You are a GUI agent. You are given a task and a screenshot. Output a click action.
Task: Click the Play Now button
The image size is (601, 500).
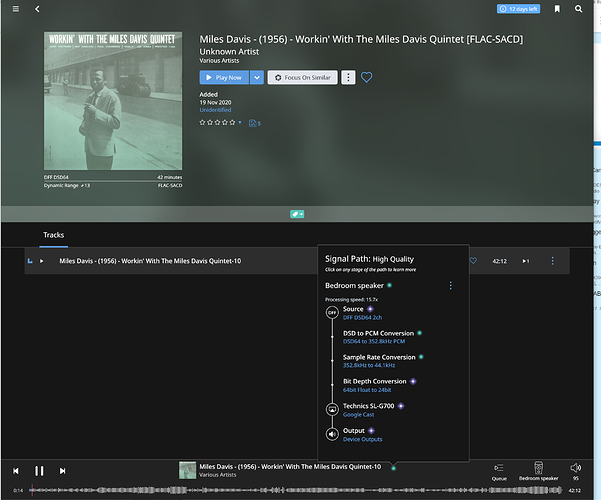tap(224, 77)
